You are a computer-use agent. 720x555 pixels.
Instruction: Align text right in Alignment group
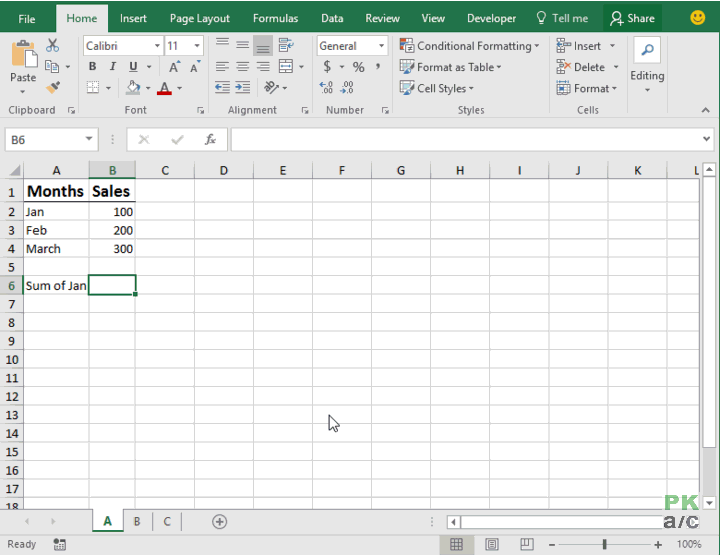pyautogui.click(x=263, y=67)
